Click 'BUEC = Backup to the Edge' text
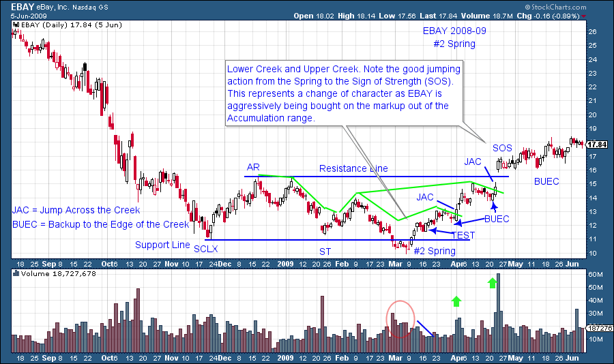 (x=101, y=224)
